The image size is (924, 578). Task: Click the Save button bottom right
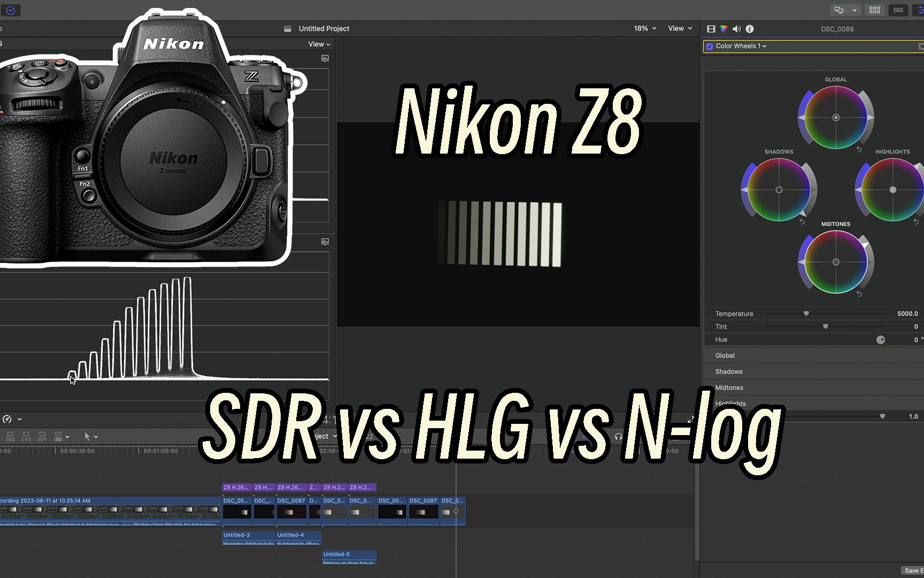coord(913,571)
